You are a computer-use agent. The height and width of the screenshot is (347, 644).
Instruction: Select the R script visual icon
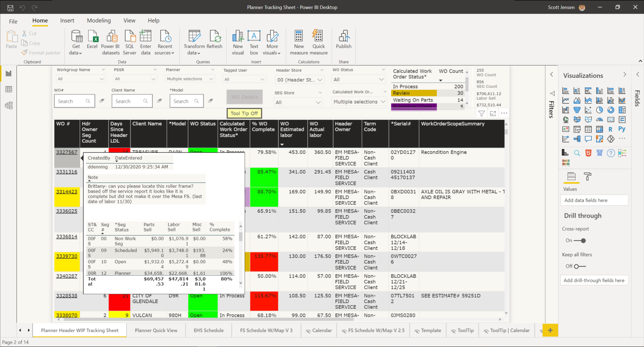[611, 129]
